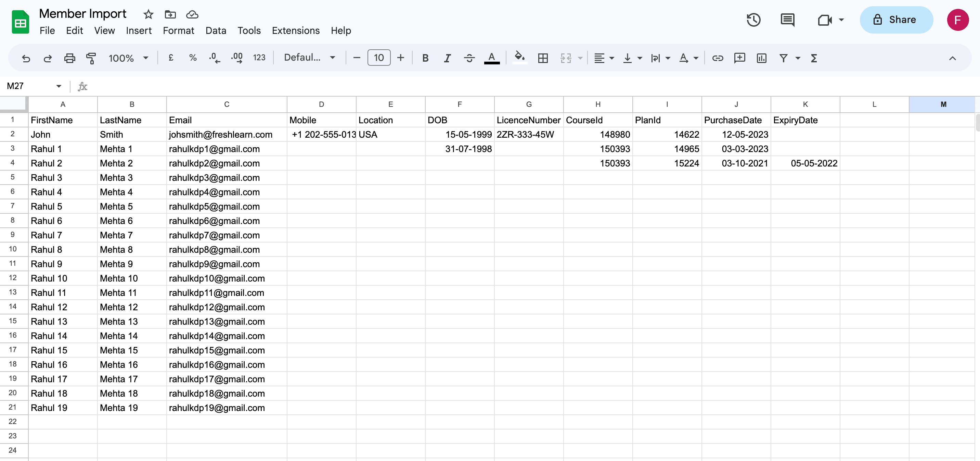
Task: Select column C header
Action: point(227,104)
